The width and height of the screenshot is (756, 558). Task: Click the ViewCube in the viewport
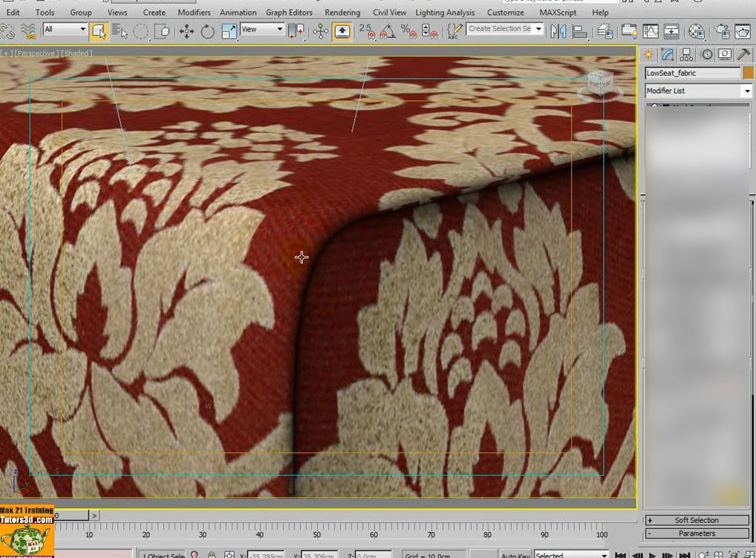coord(599,82)
